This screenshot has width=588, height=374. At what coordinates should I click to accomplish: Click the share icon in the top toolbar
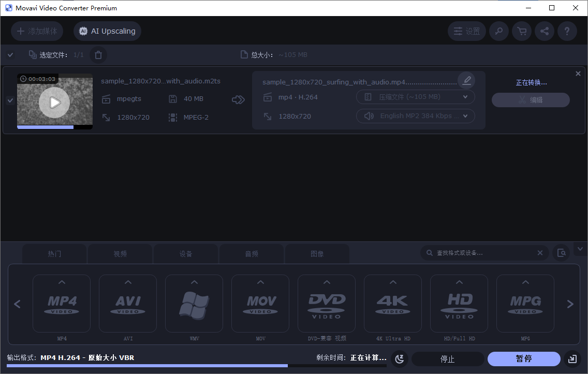coord(545,31)
